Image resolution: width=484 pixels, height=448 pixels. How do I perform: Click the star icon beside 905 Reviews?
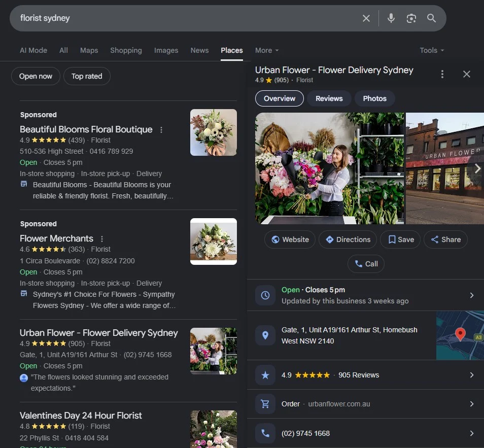tap(265, 375)
